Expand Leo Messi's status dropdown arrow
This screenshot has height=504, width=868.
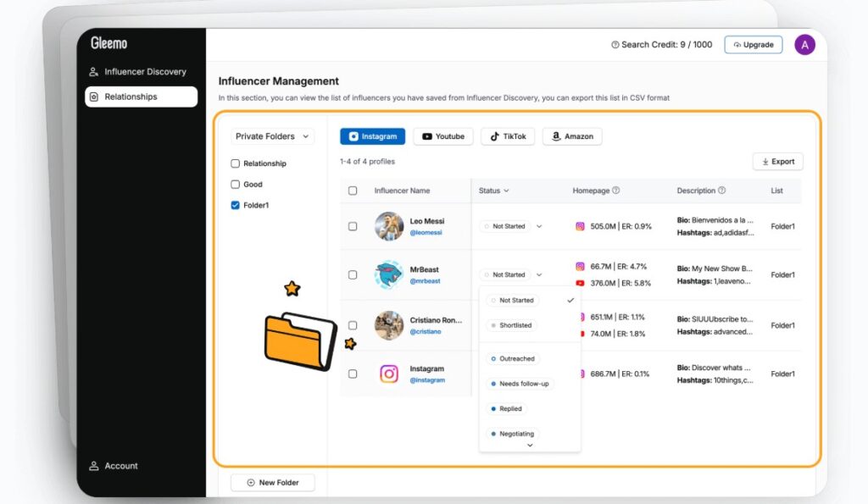(539, 226)
